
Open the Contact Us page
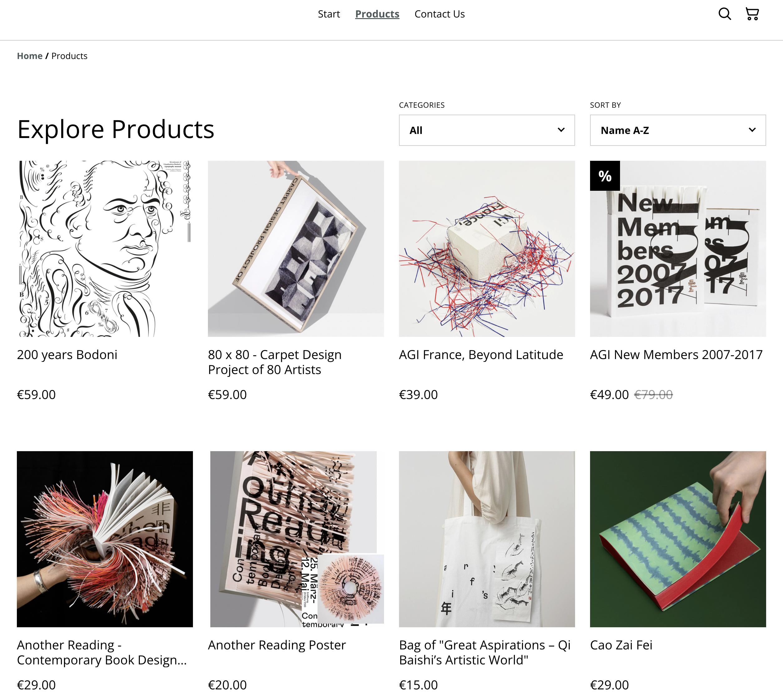pos(439,14)
